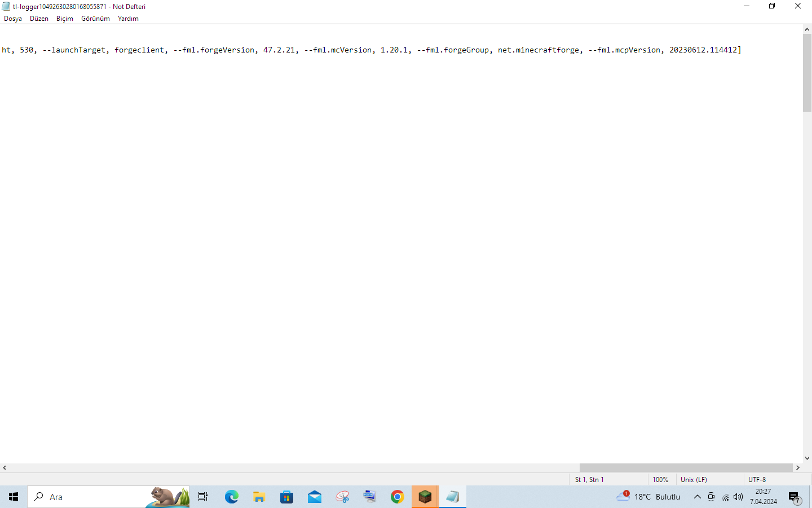Image resolution: width=812 pixels, height=508 pixels.
Task: Click the horizontal scrollbar thumb
Action: pos(686,467)
